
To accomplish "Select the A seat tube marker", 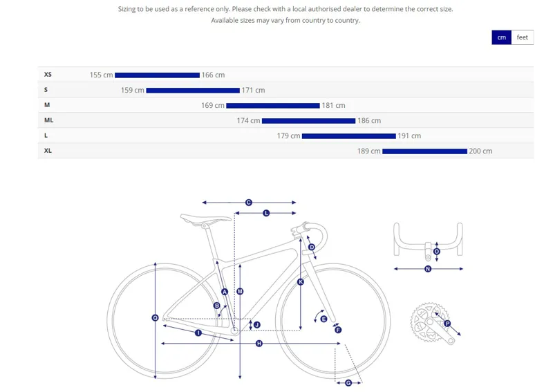I will pos(225,292).
